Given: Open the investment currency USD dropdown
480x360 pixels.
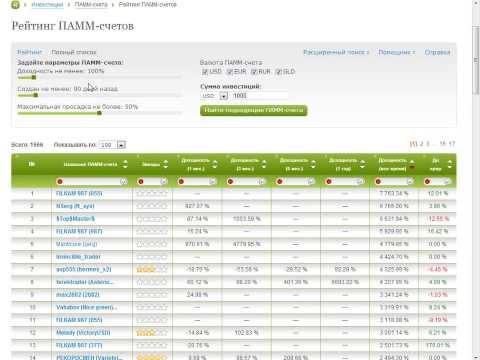Looking at the screenshot, I should point(224,96).
